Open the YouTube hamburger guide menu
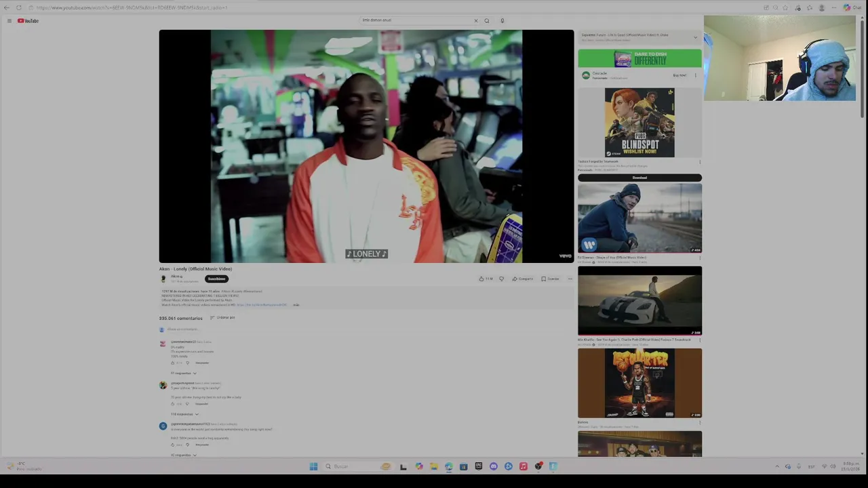This screenshot has width=868, height=488. click(x=9, y=21)
